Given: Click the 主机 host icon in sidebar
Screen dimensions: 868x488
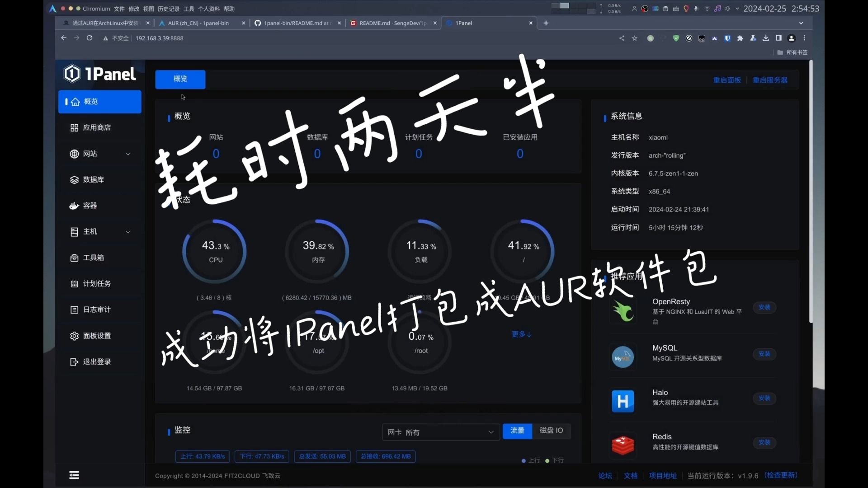Looking at the screenshot, I should (74, 232).
